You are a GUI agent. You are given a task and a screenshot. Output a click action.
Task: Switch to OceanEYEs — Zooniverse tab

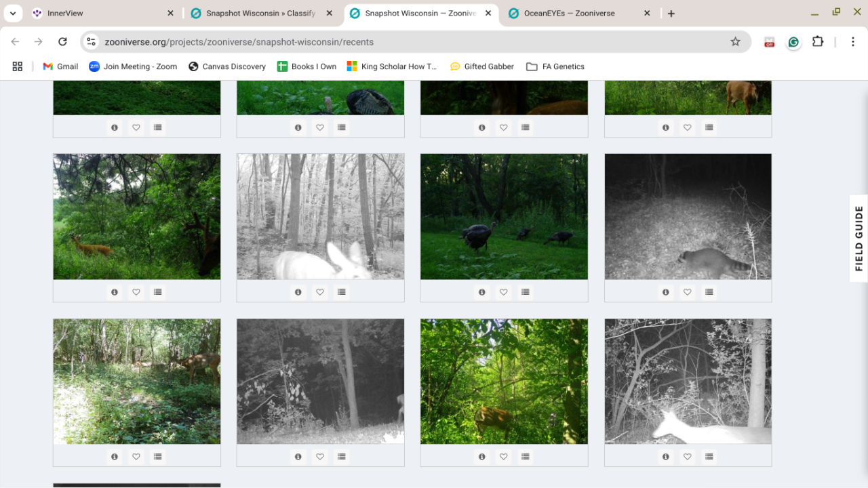pyautogui.click(x=578, y=14)
